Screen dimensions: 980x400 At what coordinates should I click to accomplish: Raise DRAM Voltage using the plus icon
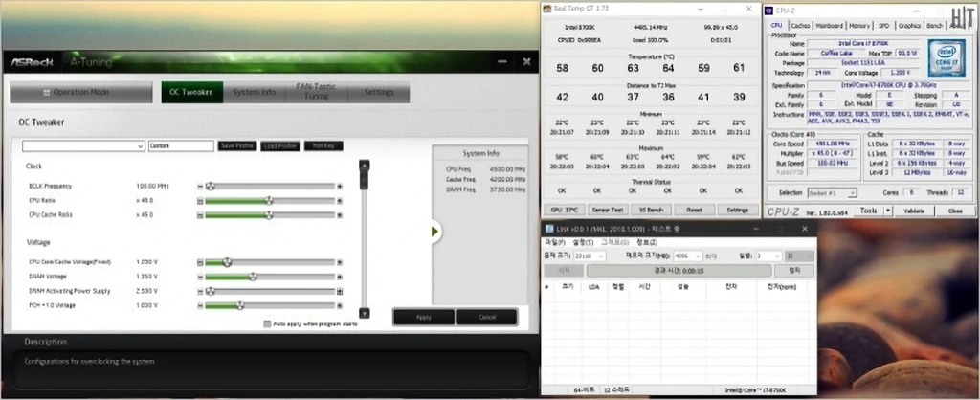click(x=340, y=277)
